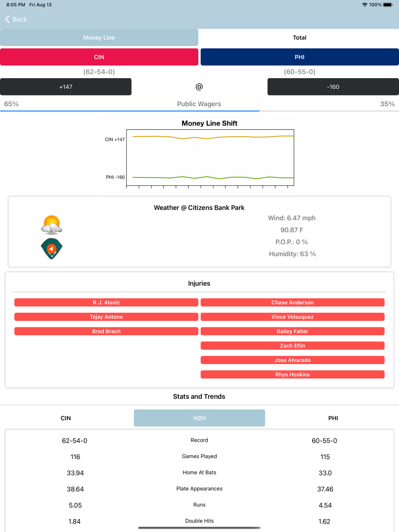399x532 pixels.
Task: Open R.J. Alaniz injury entry
Action: point(106,302)
